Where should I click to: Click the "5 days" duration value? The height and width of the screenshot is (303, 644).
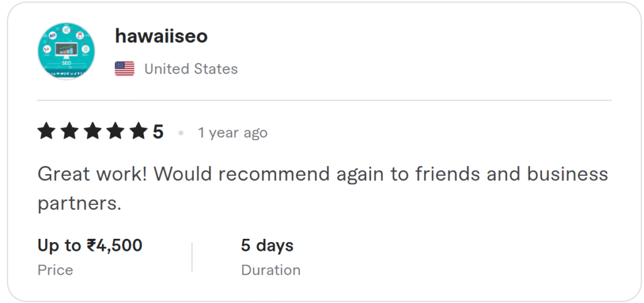tap(267, 245)
